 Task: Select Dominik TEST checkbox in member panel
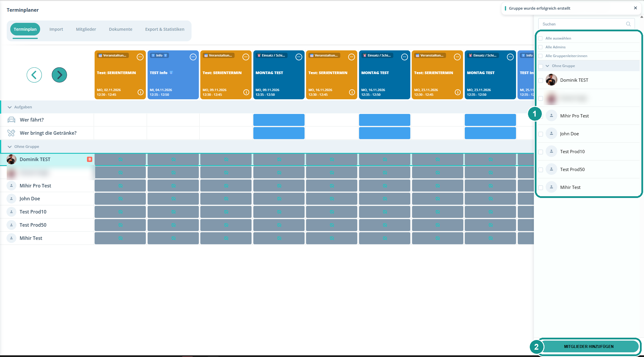click(x=541, y=80)
